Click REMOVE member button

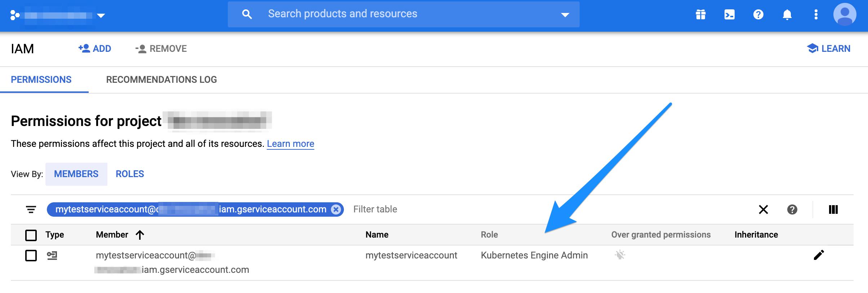(161, 49)
